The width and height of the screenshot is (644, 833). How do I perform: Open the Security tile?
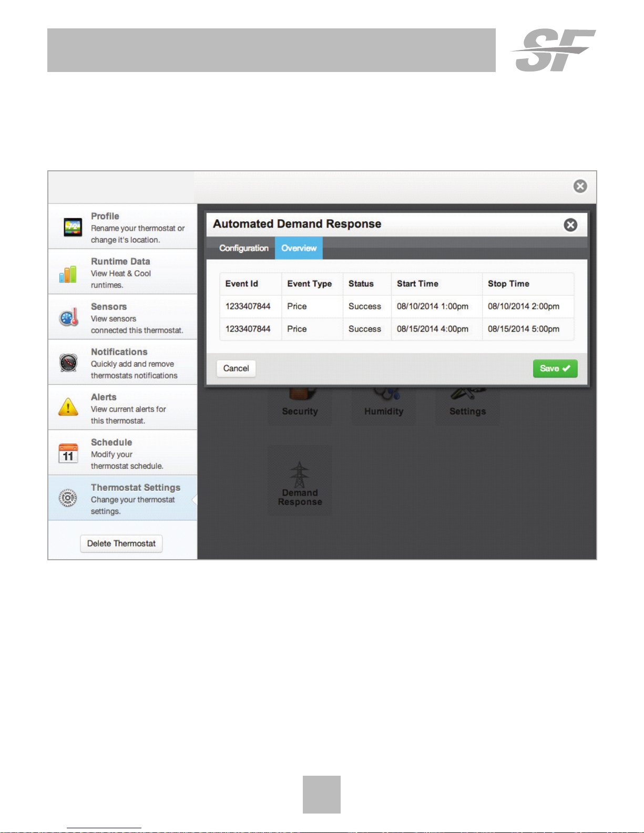[300, 406]
